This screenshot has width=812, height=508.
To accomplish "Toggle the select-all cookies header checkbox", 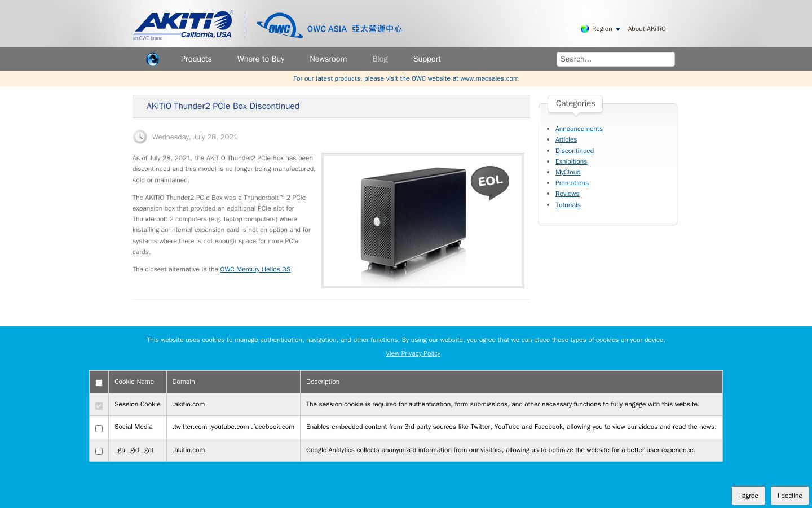I will click(99, 383).
